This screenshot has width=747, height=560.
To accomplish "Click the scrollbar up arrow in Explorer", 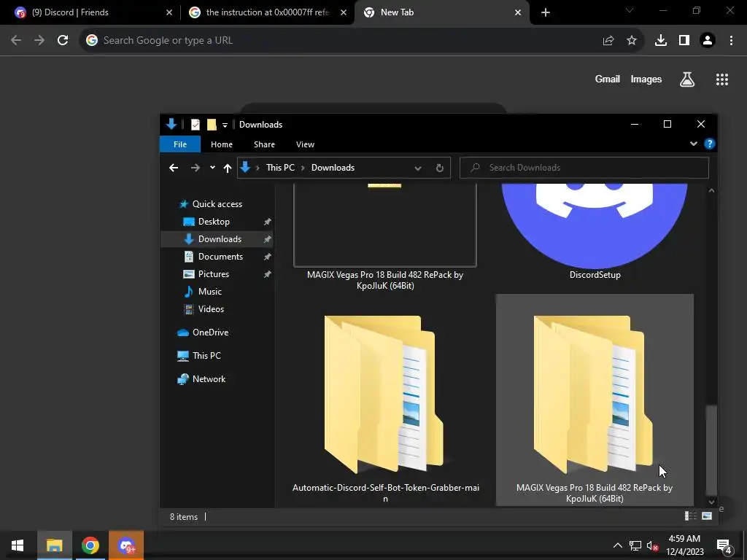I will [711, 190].
